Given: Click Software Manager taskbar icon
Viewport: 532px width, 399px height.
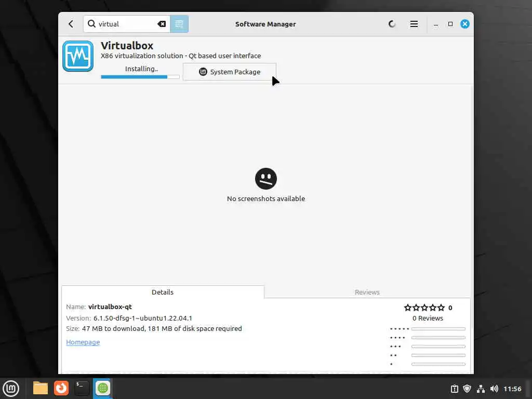Looking at the screenshot, I should point(102,388).
